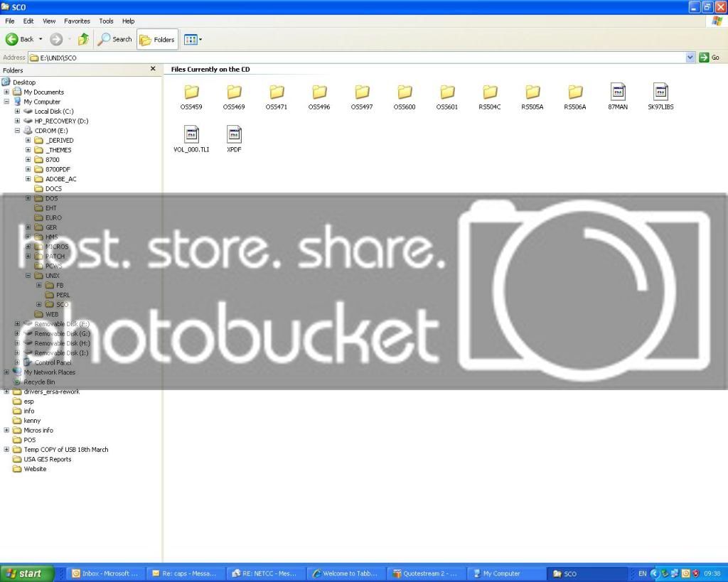728x582 pixels.
Task: Switch to Welcome to Tabb... browser window
Action: tap(348, 573)
